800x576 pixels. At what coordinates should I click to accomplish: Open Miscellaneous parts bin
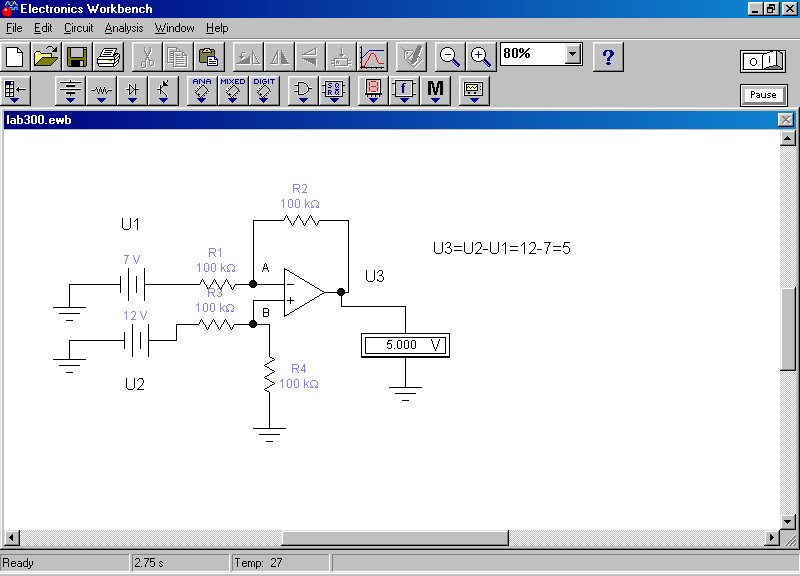435,91
